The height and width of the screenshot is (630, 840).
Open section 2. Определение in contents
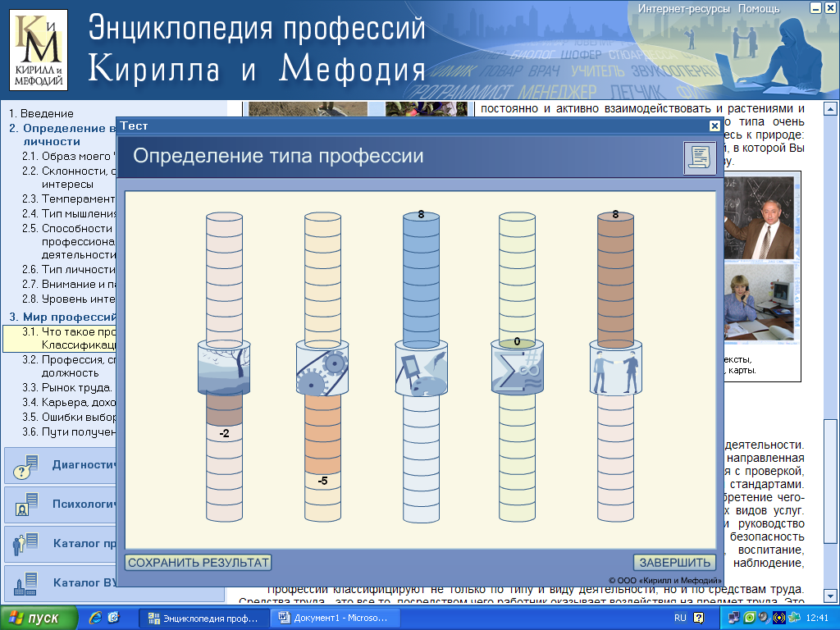[x=62, y=135]
